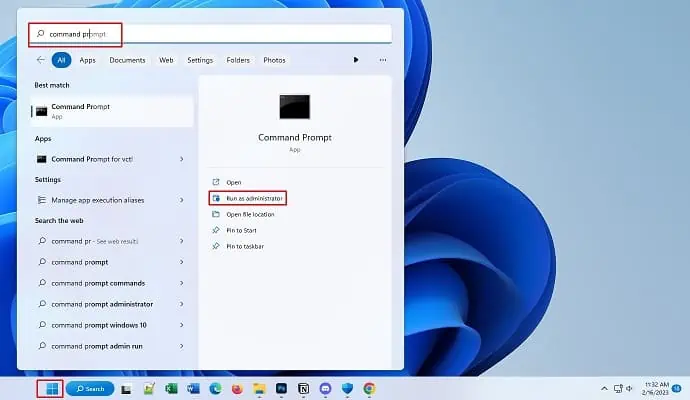Open Microsoft Edge from taskbar

(x=215, y=388)
